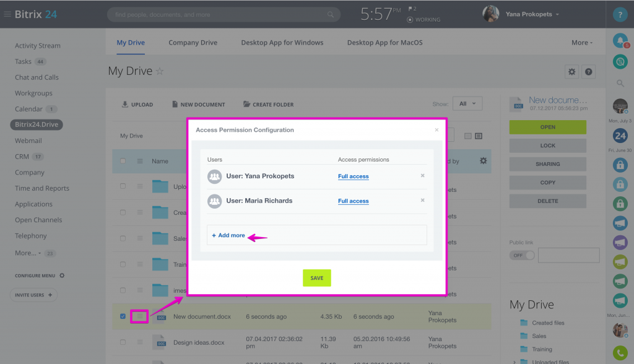Uncheck the New document.docx checkbox

pos(123,316)
